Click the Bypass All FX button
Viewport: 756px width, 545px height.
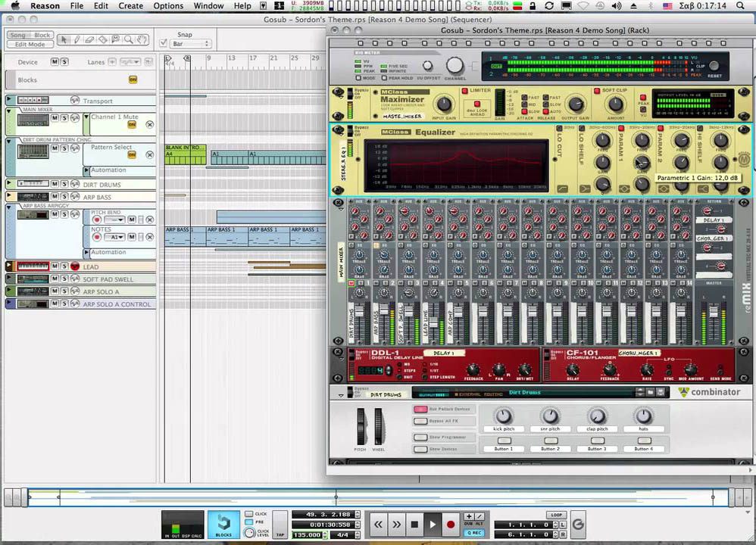[420, 421]
